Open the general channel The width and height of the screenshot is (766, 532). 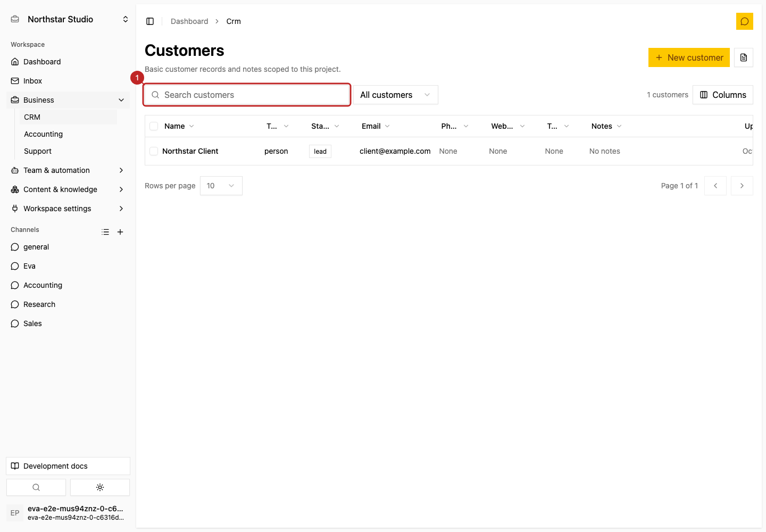click(x=68, y=247)
